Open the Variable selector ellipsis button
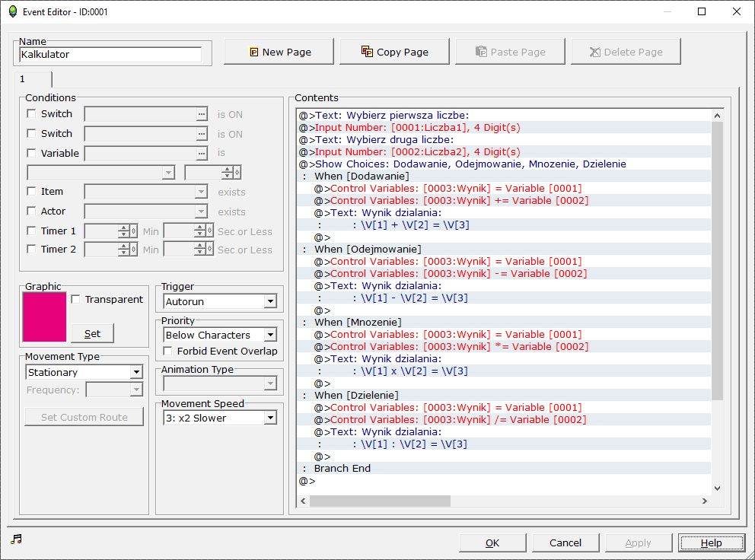755x560 pixels. [x=202, y=154]
